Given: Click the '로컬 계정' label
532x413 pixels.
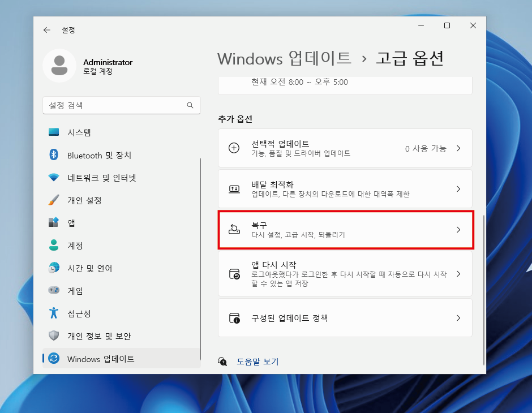Looking at the screenshot, I should click(98, 71).
